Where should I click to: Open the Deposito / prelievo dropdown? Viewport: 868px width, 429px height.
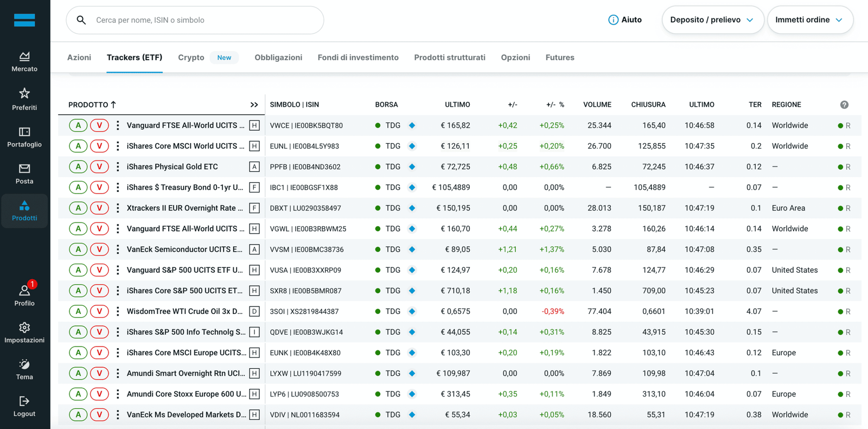[x=713, y=20]
